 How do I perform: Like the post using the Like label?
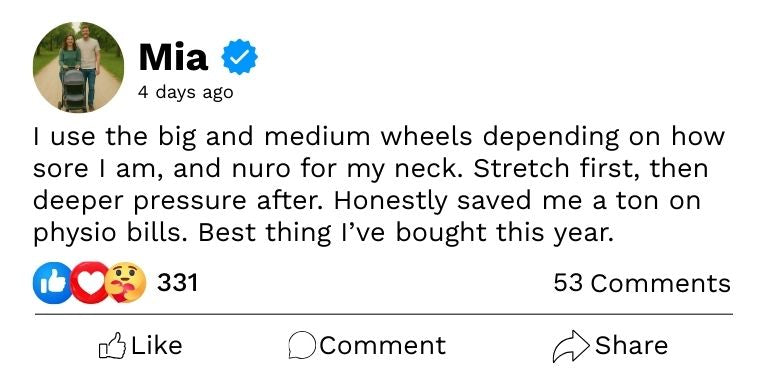[157, 345]
